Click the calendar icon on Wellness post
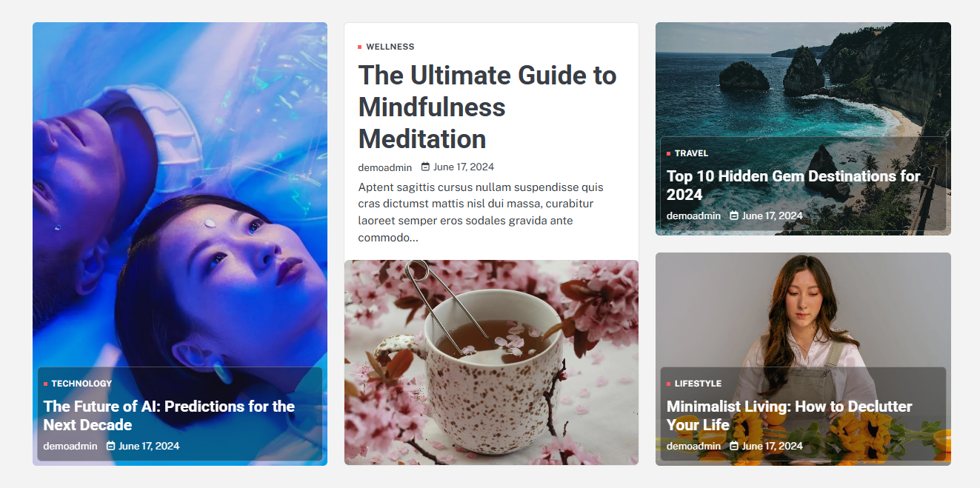 pos(425,167)
